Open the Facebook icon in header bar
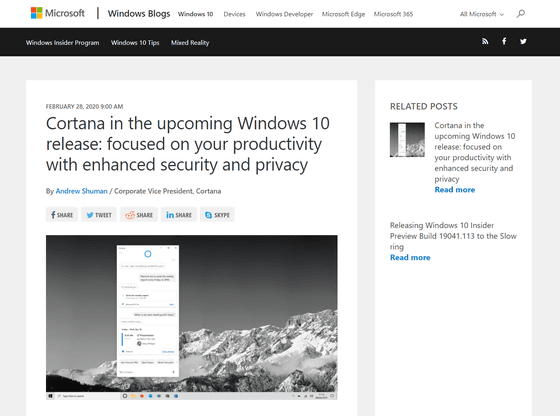Image resolution: width=560 pixels, height=416 pixels. coord(504,41)
